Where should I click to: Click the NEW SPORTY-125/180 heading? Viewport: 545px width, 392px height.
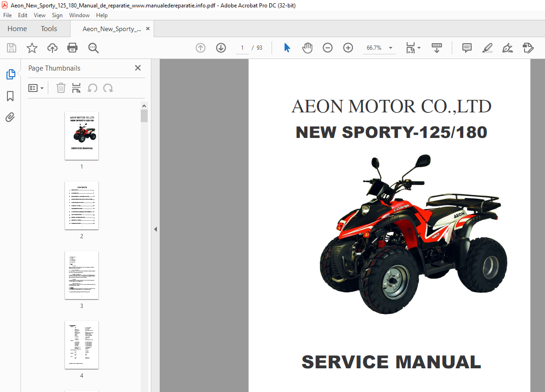coord(391,132)
